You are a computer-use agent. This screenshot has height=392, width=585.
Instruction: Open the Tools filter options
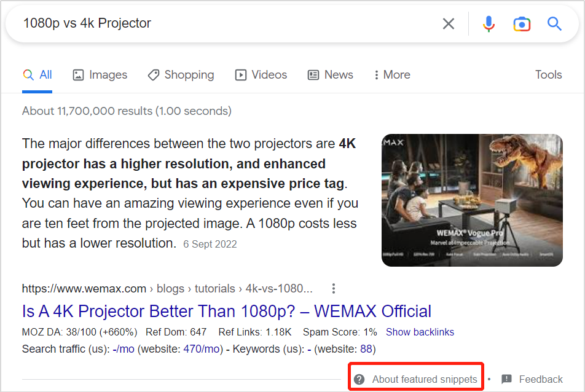click(x=548, y=75)
